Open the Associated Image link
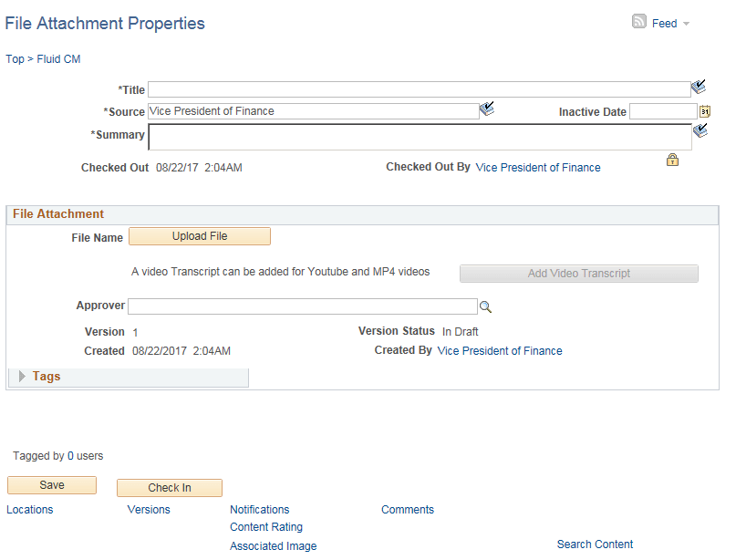This screenshot has width=736, height=560. [x=273, y=545]
